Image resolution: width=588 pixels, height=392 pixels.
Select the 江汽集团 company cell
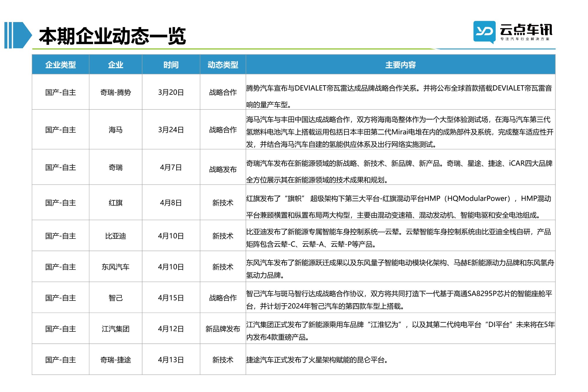(x=116, y=329)
